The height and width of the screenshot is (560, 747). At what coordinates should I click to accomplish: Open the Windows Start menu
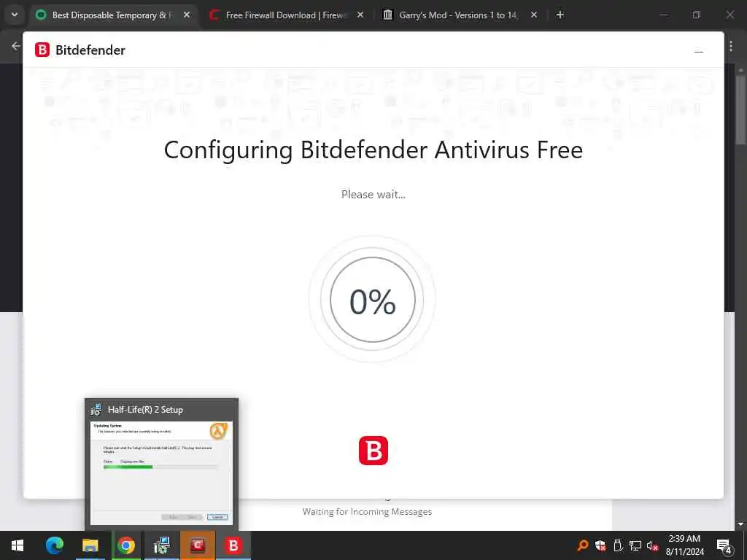coord(18,545)
